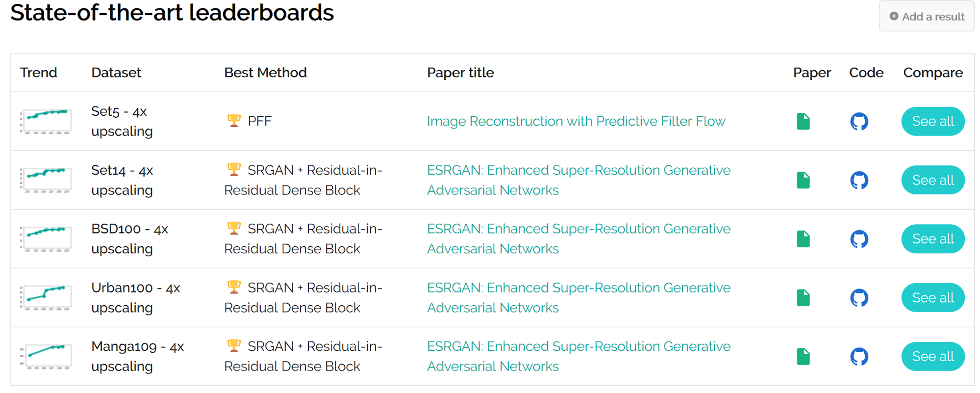Image resolution: width=980 pixels, height=393 pixels.
Task: Open ESRGAN paper link in Urban100 row
Action: point(578,298)
